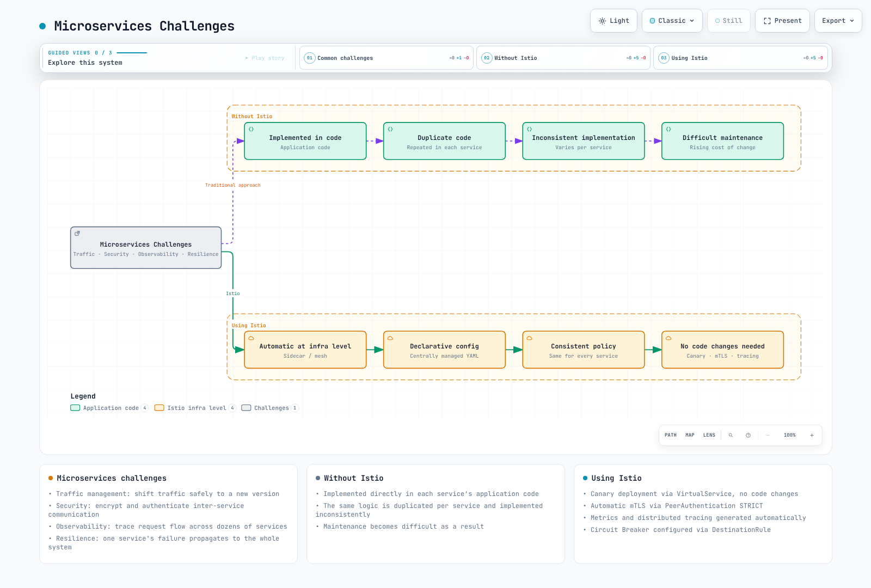Viewport: 871px width, 588px height.
Task: Click Using Istio group label
Action: coord(249,326)
